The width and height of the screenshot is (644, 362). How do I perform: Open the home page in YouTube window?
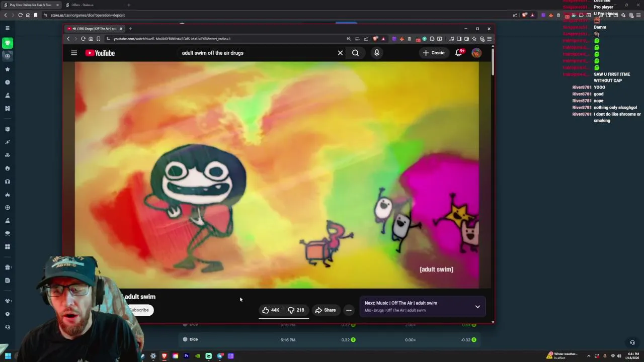pos(91,39)
